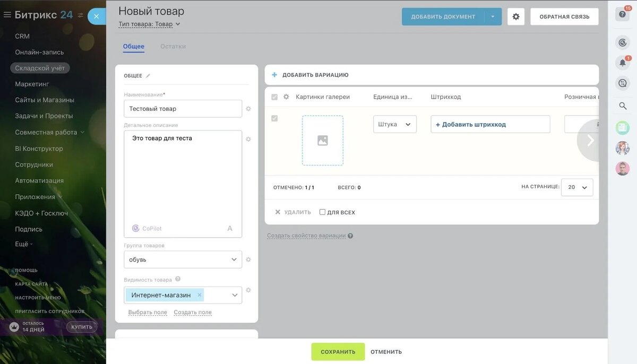Open the green notes icon in right panel

623,127
